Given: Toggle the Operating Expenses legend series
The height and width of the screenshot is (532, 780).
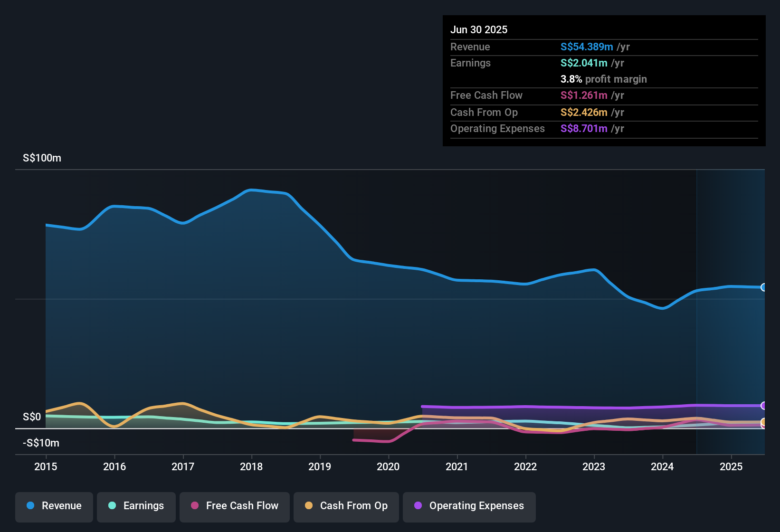Looking at the screenshot, I should click(469, 507).
